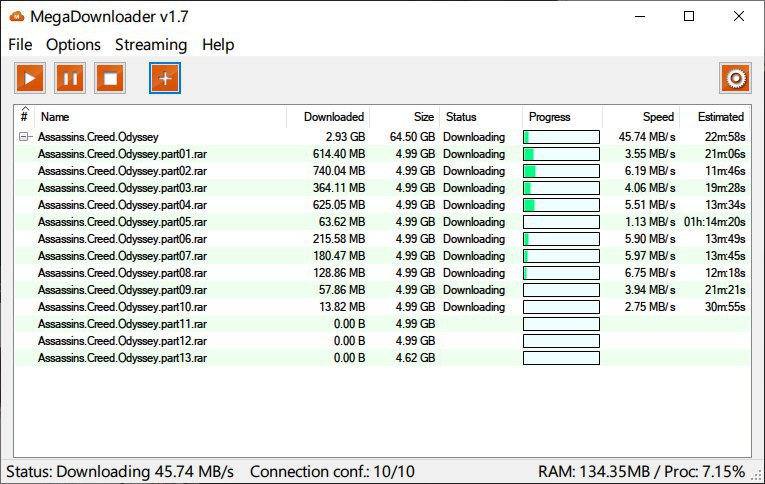The height and width of the screenshot is (484, 765).
Task: Collapse the Assassins.Creed.Odyssey package tree
Action: [24, 137]
